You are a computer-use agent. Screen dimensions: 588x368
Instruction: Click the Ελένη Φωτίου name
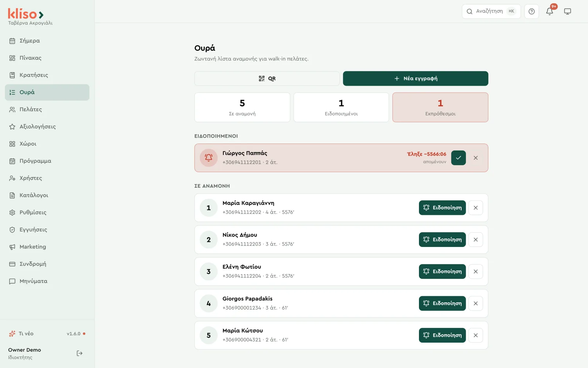tap(241, 267)
